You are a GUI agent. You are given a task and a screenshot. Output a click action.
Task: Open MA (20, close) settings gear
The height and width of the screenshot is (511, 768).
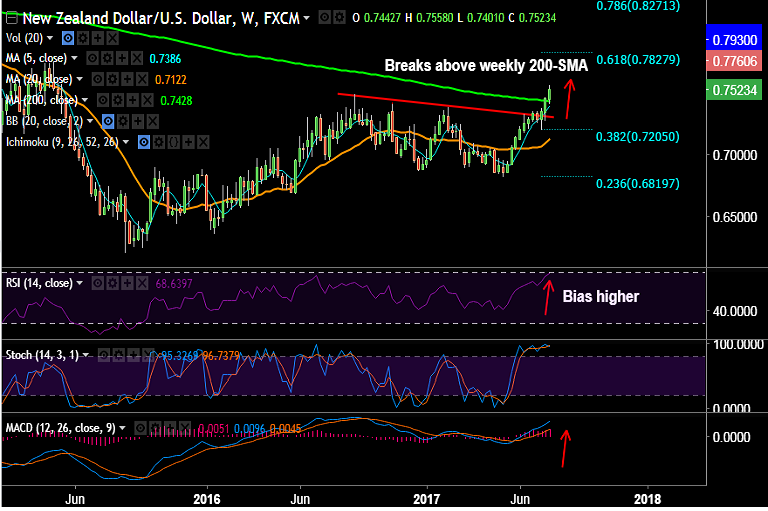pyautogui.click(x=112, y=79)
